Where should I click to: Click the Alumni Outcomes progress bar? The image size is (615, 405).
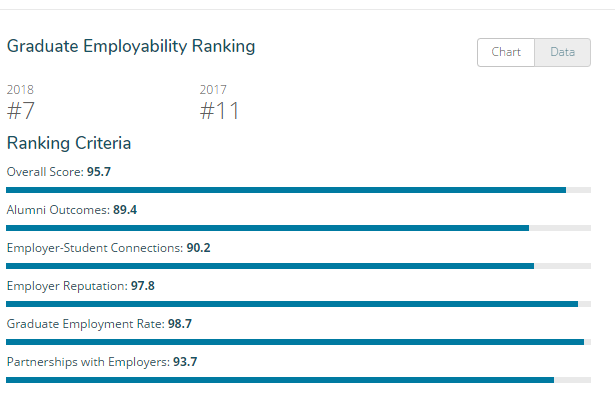point(298,227)
